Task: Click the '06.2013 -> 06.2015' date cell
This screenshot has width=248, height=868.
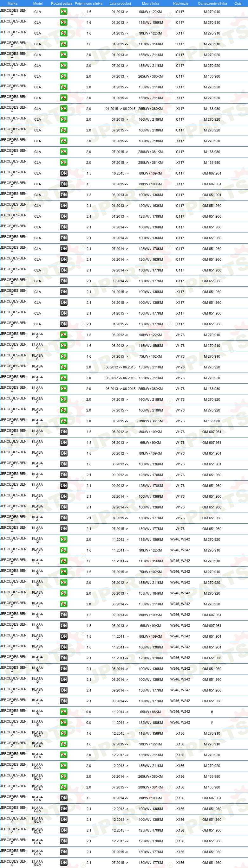Action: 121,388
